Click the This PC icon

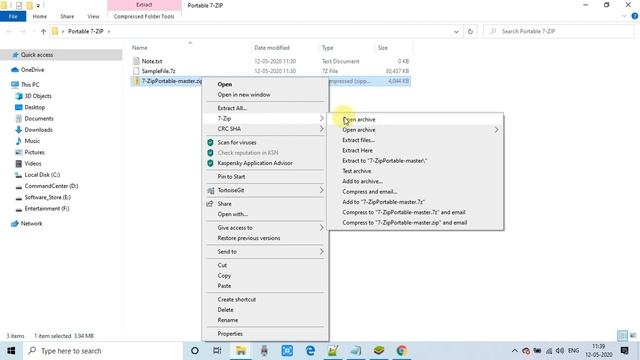15,84
